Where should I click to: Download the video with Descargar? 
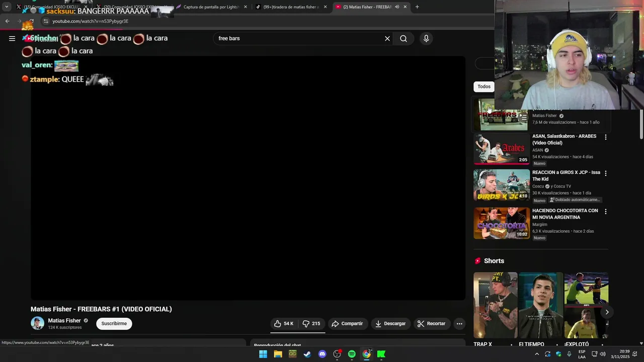pyautogui.click(x=390, y=324)
